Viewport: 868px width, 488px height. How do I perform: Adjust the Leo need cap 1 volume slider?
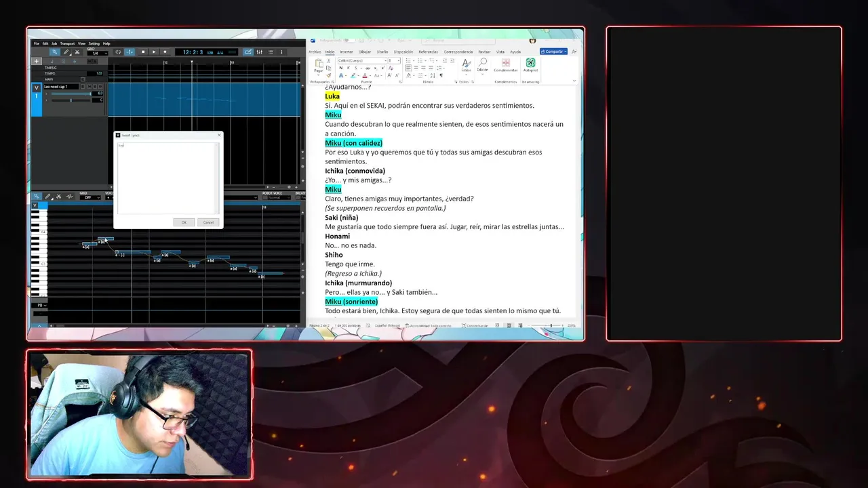pyautogui.click(x=71, y=94)
